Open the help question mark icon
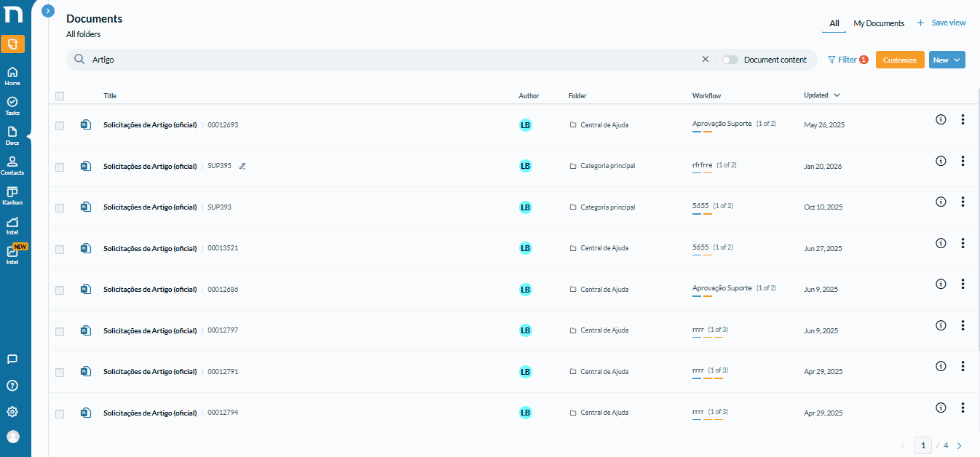Screen dimensions: 980x457 (12, 386)
